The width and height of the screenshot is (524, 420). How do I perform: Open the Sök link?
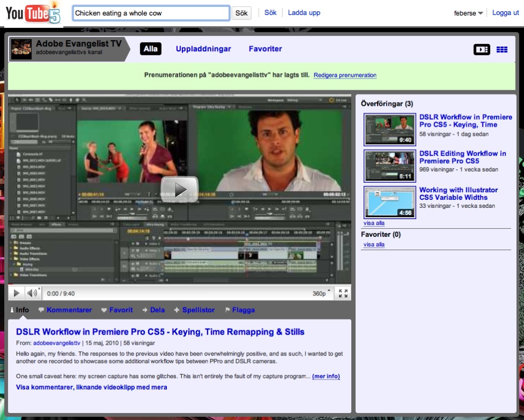(x=271, y=13)
